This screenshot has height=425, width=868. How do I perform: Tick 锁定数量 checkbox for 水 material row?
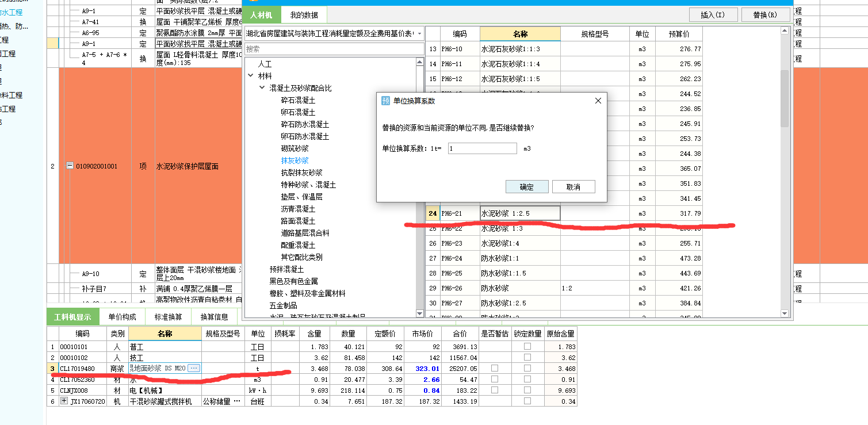pyautogui.click(x=527, y=380)
